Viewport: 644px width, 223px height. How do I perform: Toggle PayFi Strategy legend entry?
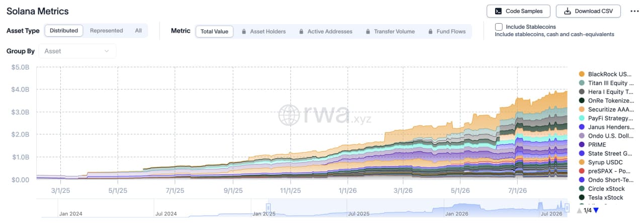point(606,118)
